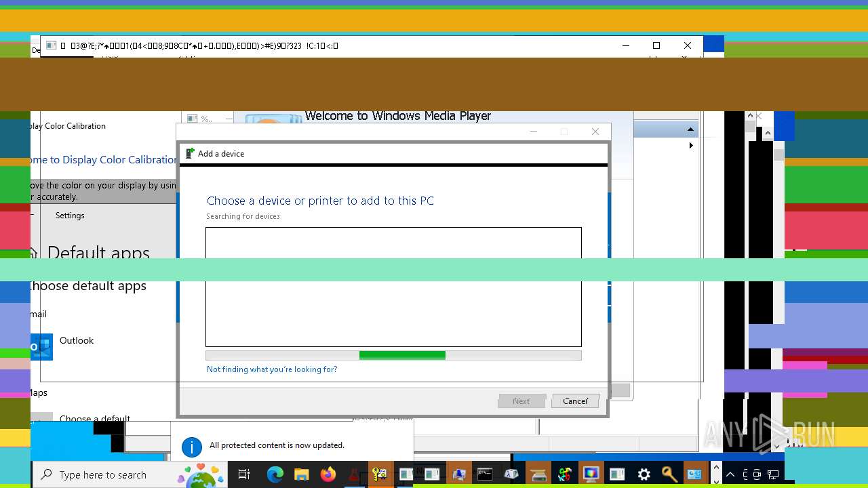Click the 'Welcome to Display Color Calibration' heading

pos(104,160)
